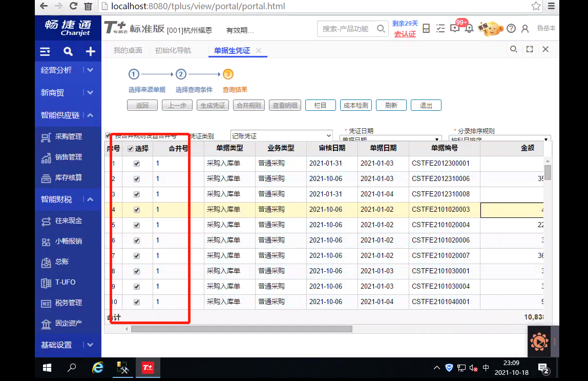Toggle sidebar with menu list icon

click(x=45, y=51)
